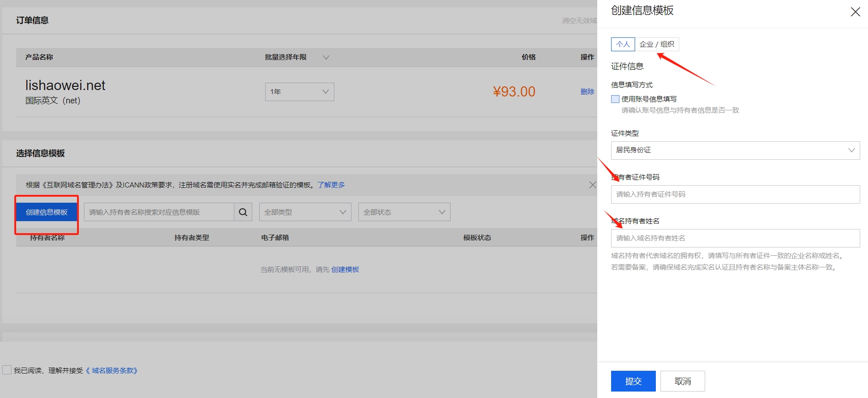Open the 1年 registration period dropdown
Screen dimensions: 868x398
(299, 92)
